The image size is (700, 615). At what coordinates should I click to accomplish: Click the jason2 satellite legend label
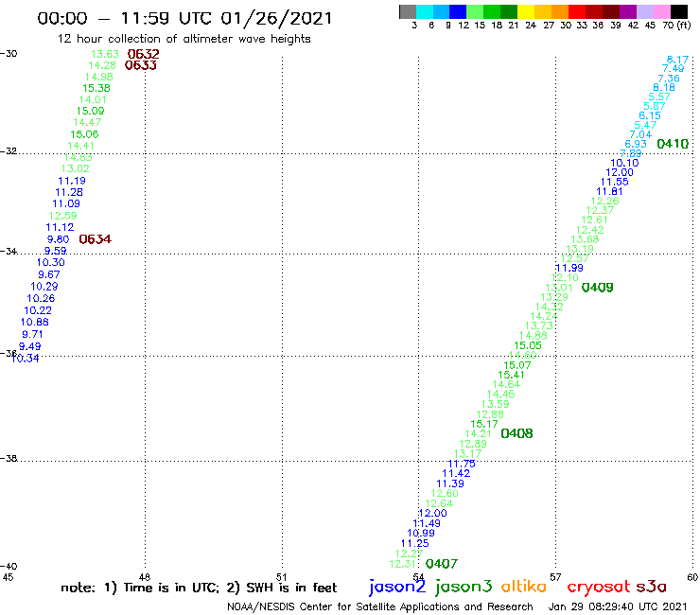coord(397,587)
